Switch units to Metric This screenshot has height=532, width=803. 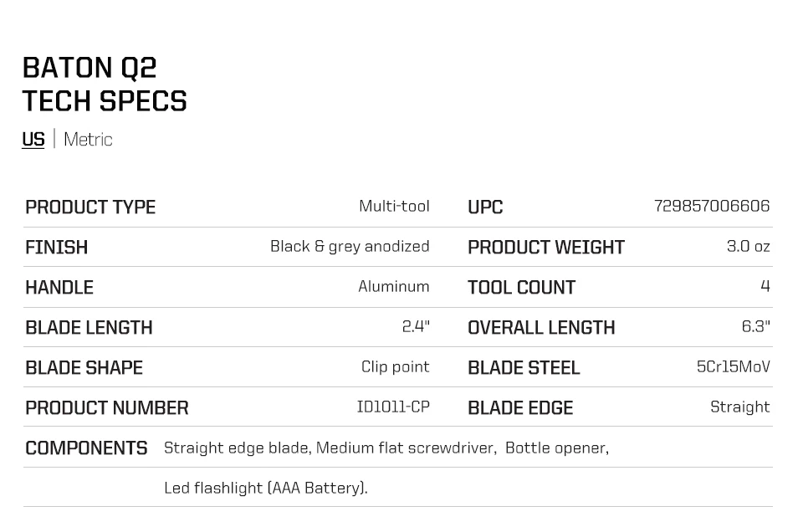point(88,139)
